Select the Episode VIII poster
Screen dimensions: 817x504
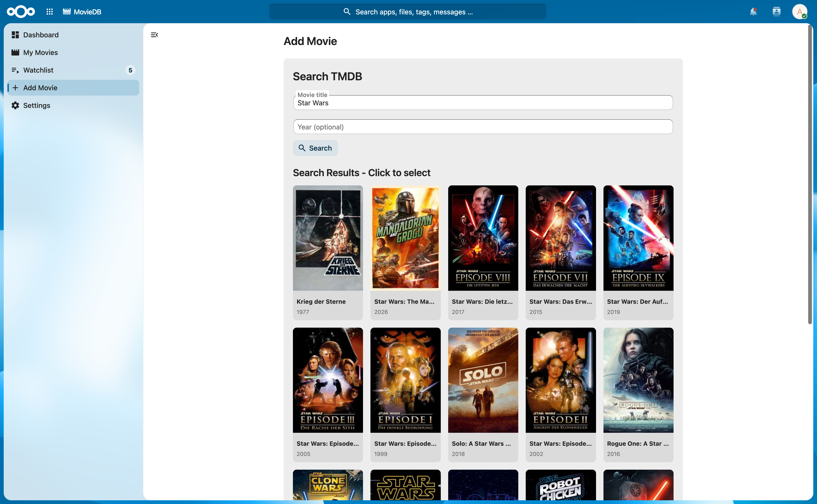click(x=483, y=238)
